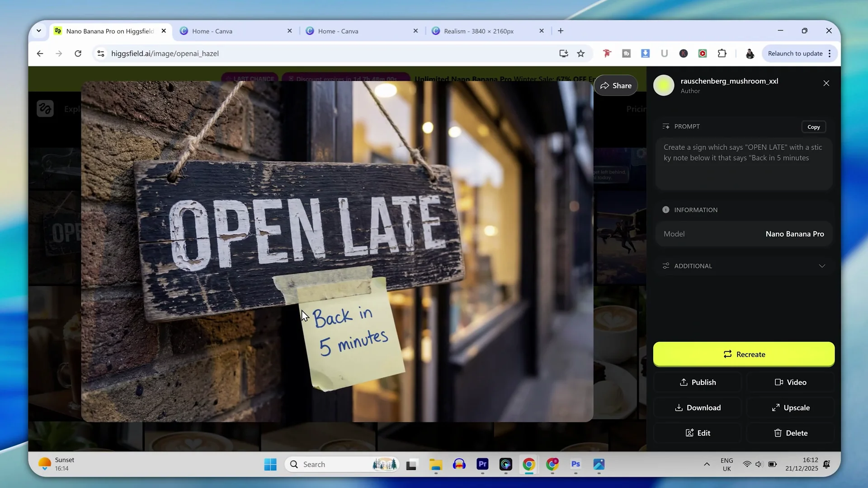Image resolution: width=868 pixels, height=488 pixels.
Task: Open the Chrome extensions puzzle icon
Action: point(722,53)
